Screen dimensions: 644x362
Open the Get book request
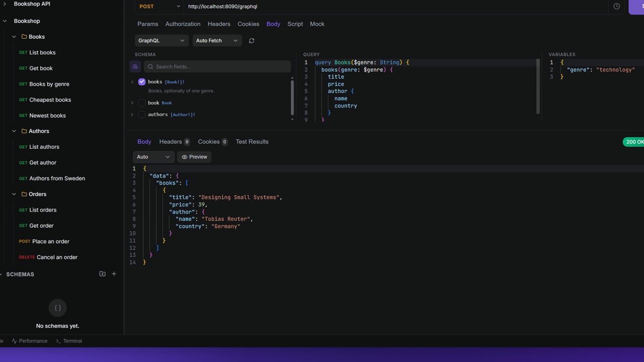[36, 68]
